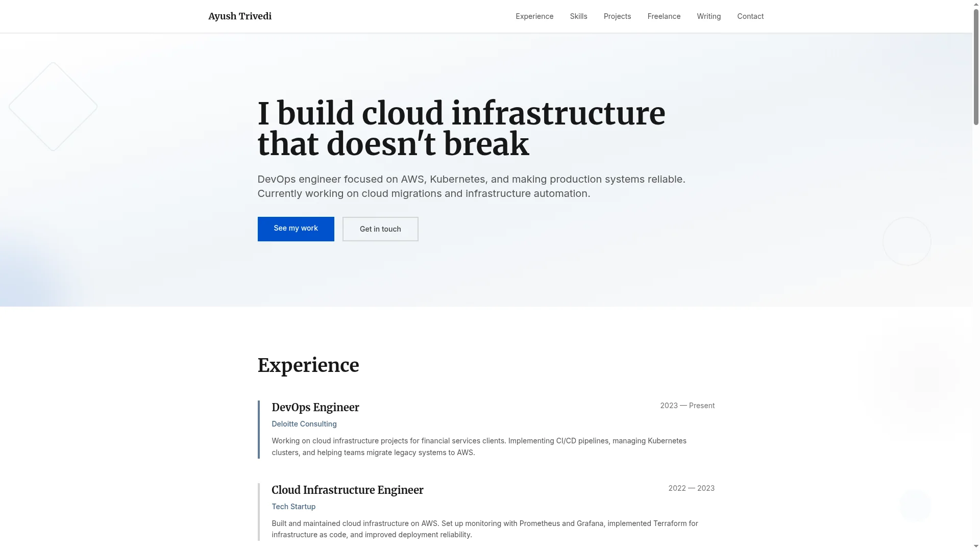Select the Freelance nav link
The height and width of the screenshot is (551, 980).
click(664, 16)
